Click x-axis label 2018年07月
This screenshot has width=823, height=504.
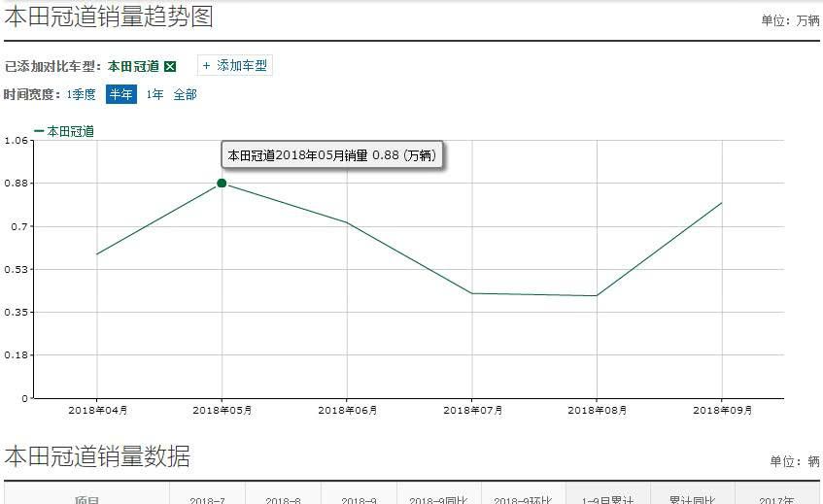coord(472,410)
